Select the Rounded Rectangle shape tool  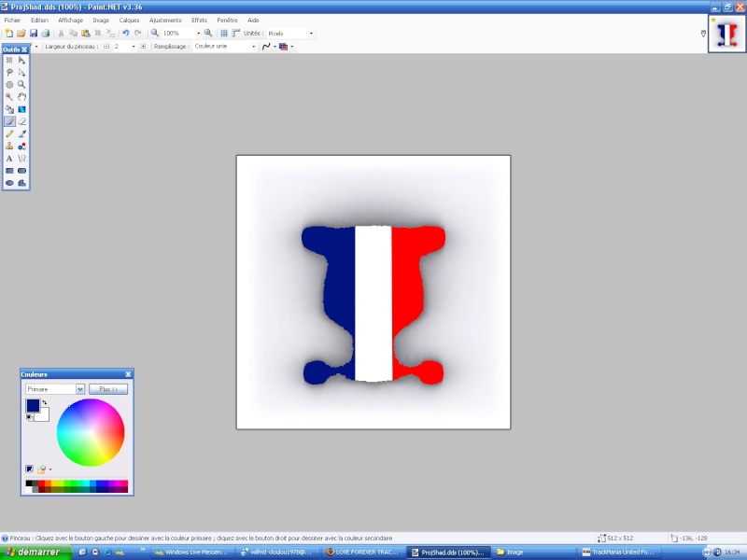[x=21, y=171]
